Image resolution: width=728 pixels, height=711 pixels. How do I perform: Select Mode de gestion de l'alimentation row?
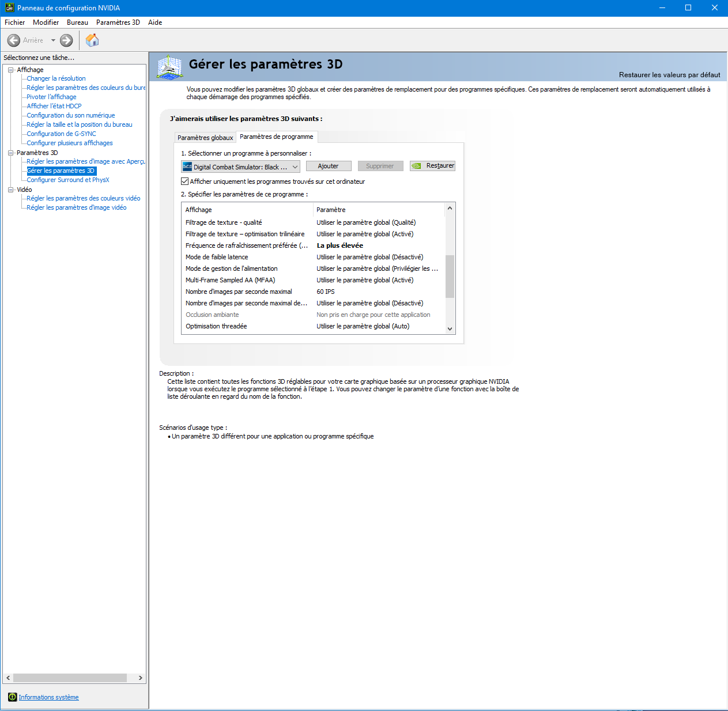coord(314,268)
